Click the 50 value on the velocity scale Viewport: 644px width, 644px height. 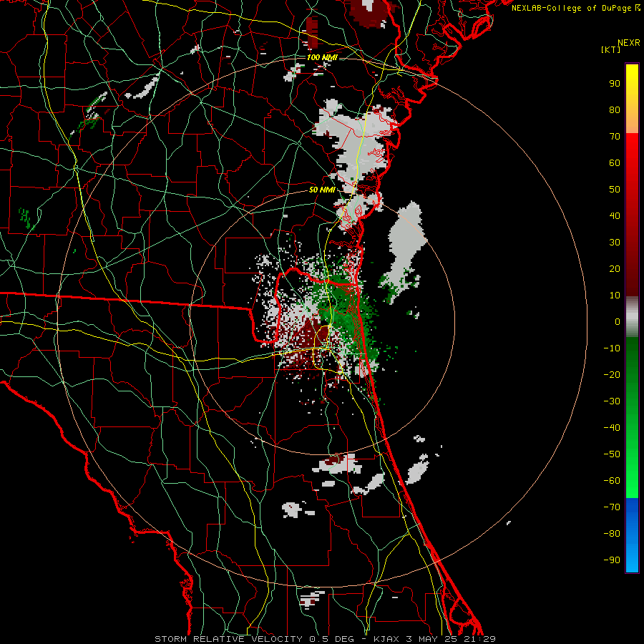tap(615, 190)
